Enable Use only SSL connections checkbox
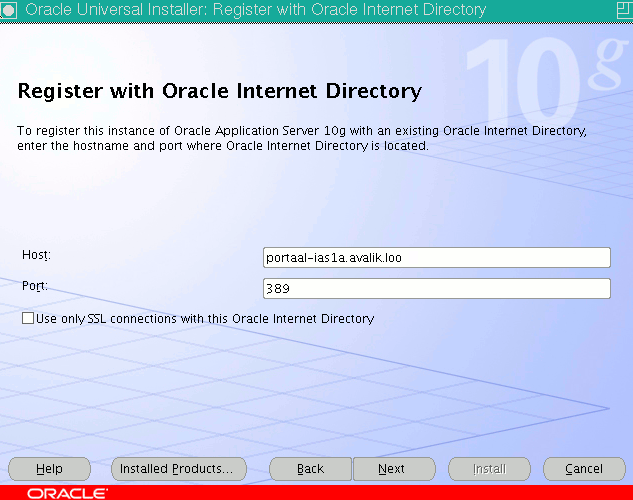Image resolution: width=633 pixels, height=500 pixels. tap(28, 318)
